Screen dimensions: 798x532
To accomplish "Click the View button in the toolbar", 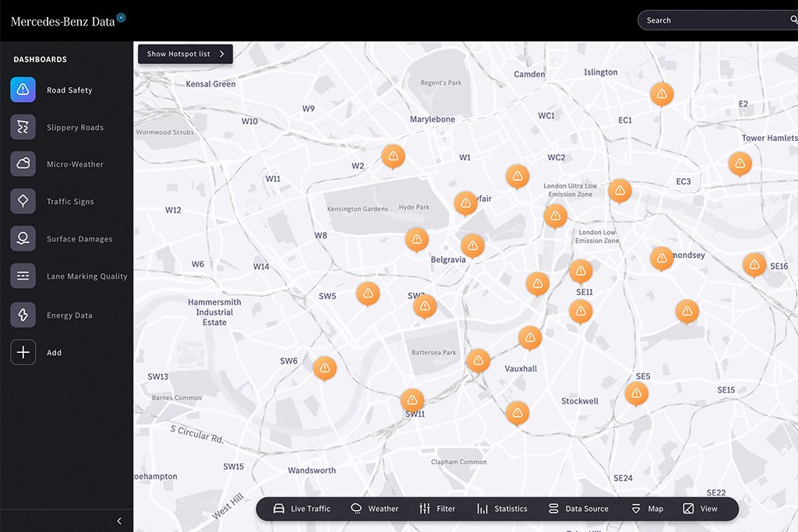I will [701, 509].
